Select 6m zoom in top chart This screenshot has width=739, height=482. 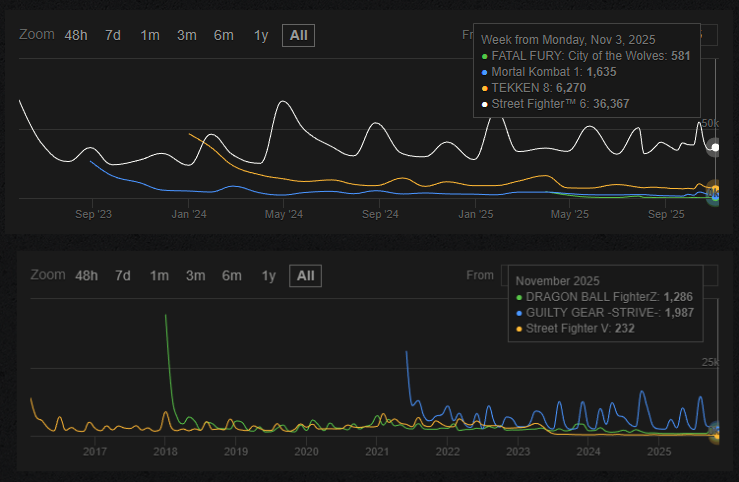tap(223, 35)
